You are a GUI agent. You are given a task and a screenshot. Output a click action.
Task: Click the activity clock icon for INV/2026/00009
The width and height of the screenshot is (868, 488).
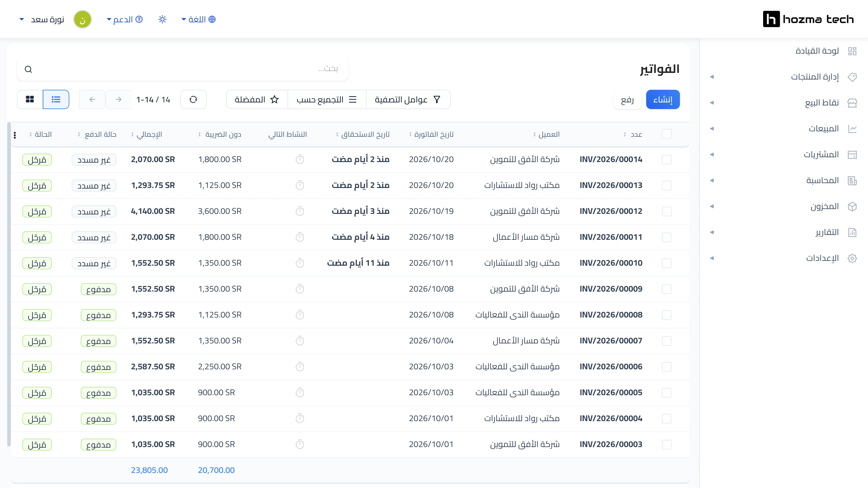(300, 289)
